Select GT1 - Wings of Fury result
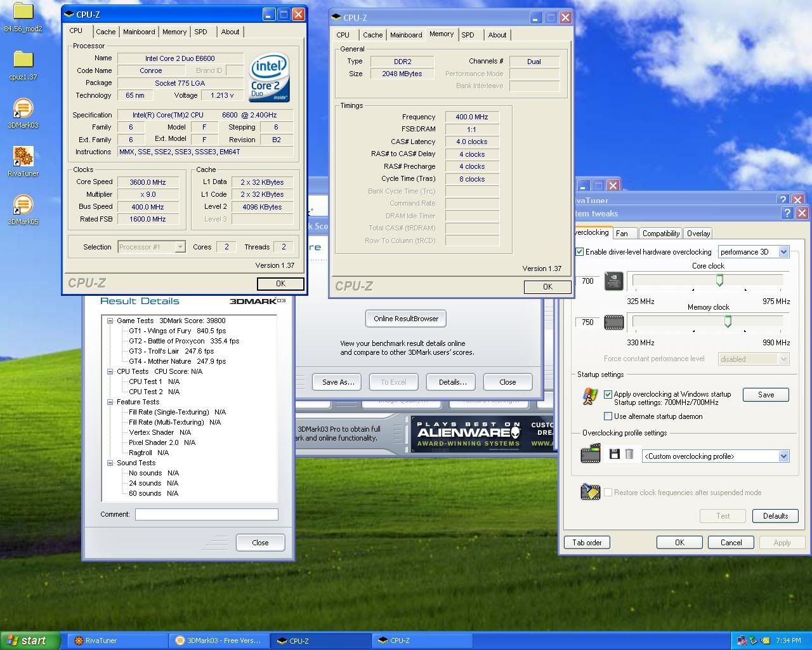812x650 pixels. pos(178,331)
